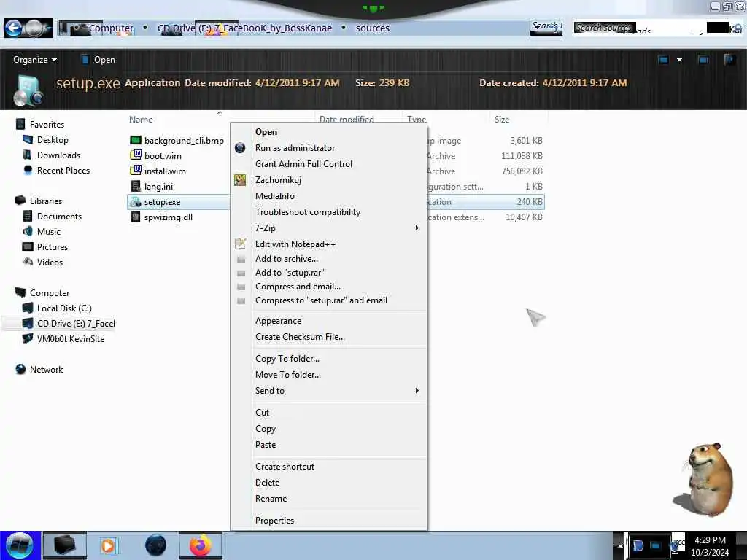Click the boot.wim file icon
The image size is (747, 560).
coord(136,155)
